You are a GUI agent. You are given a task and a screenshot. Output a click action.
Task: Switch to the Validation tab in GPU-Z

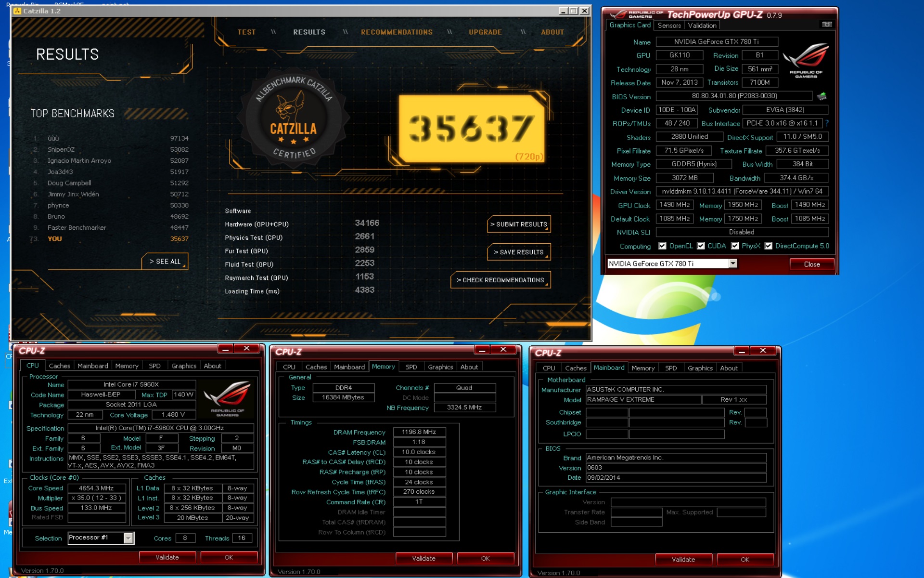pyautogui.click(x=702, y=26)
